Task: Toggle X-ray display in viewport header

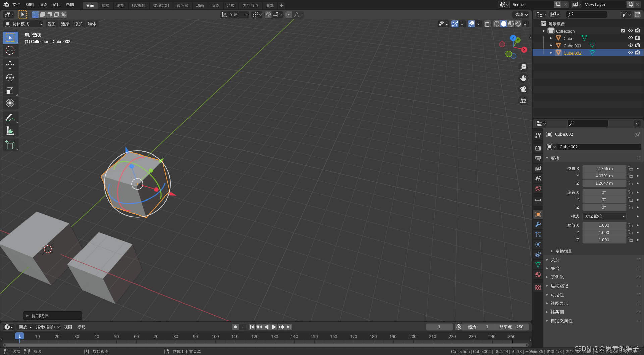Action: (x=488, y=24)
